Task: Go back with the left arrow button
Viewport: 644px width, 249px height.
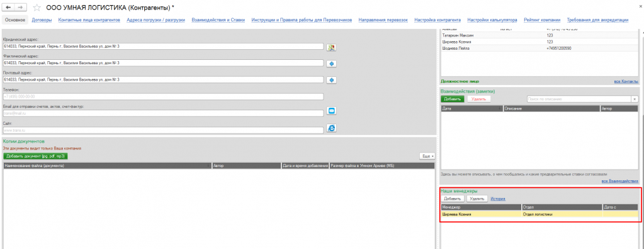Action: [9, 8]
